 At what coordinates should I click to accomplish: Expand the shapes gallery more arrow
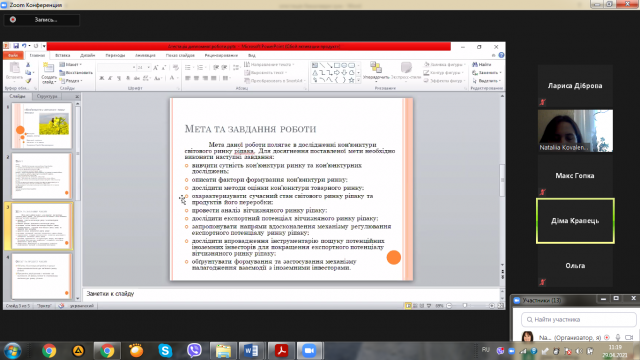click(x=358, y=81)
